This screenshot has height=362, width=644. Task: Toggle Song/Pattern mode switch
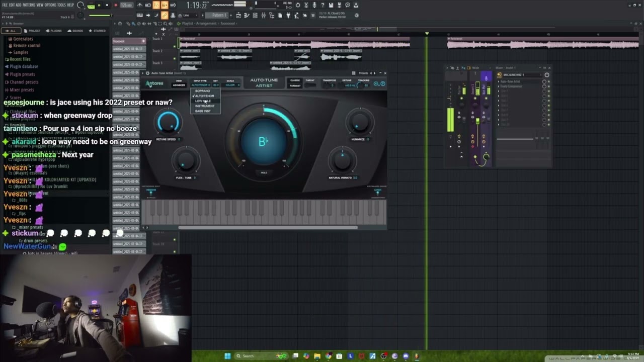(91, 6)
